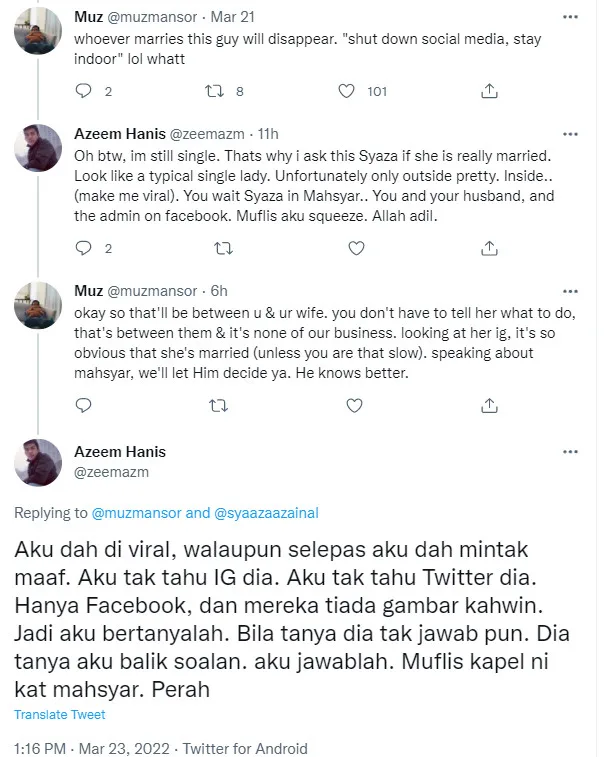The image size is (605, 757).
Task: Like Azeem Hanis's 11h tweet
Action: 347,247
